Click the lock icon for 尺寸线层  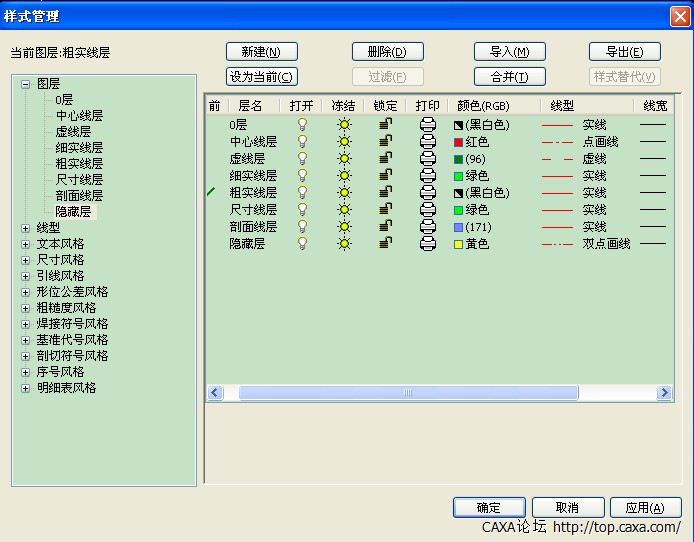385,210
